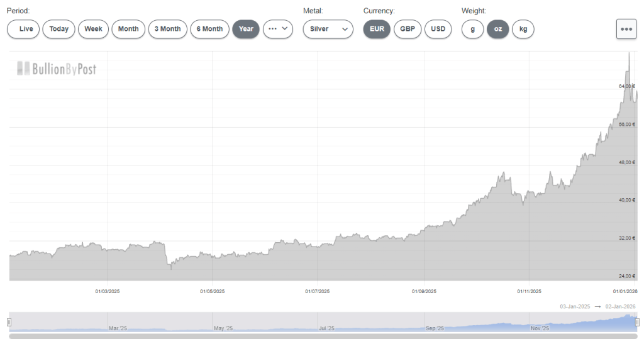This screenshot has height=346, width=644.
Task: Switch currency to GBP
Action: [x=408, y=29]
